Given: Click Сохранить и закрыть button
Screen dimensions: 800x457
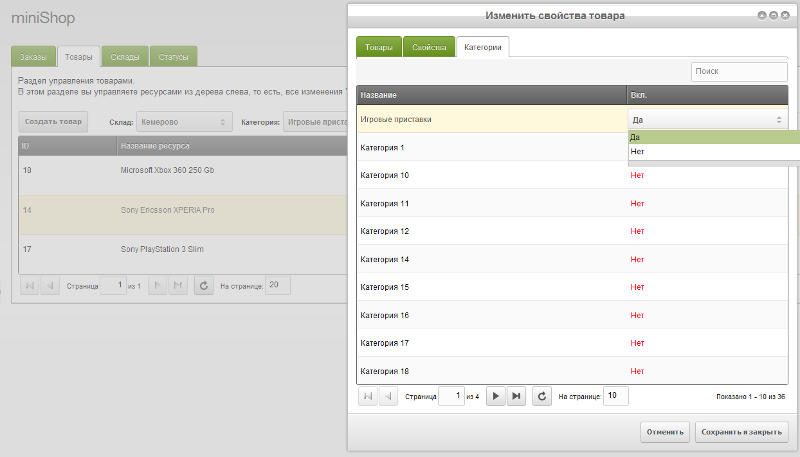Looking at the screenshot, I should [x=741, y=432].
